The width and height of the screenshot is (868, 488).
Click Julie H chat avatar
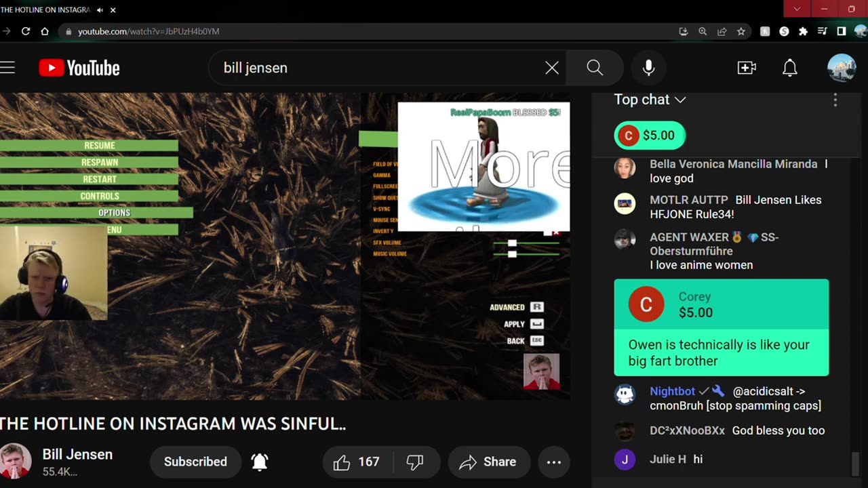[625, 460]
